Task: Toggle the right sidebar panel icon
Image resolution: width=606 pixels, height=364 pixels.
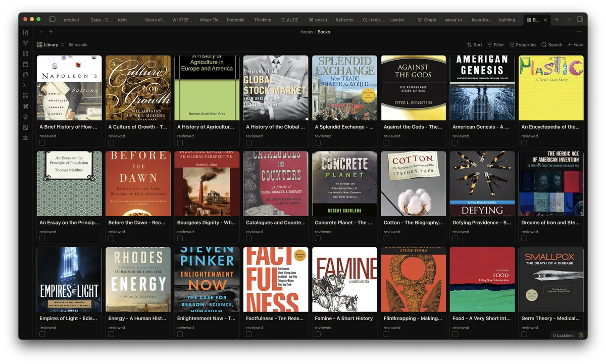Action: point(580,20)
